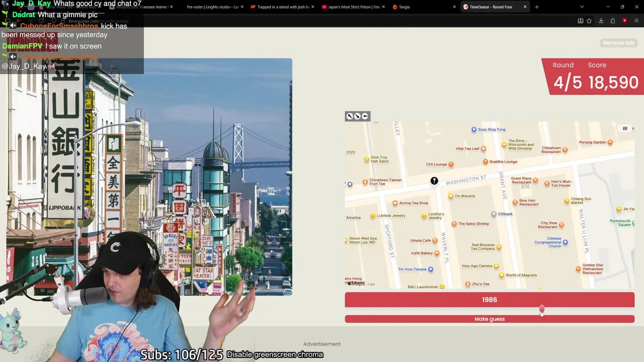The width and height of the screenshot is (644, 362).
Task: Click the Vital Tea Leaf marker
Action: tap(484, 149)
